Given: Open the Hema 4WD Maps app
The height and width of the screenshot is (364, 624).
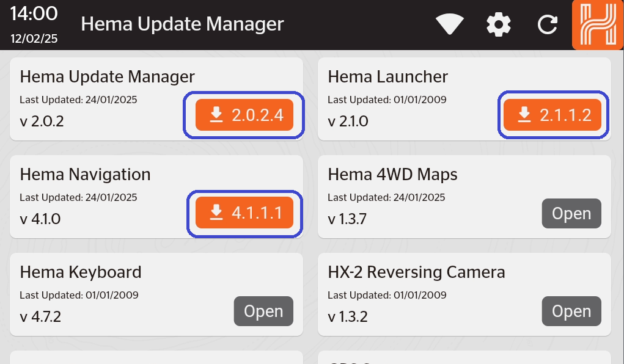Looking at the screenshot, I should [571, 213].
